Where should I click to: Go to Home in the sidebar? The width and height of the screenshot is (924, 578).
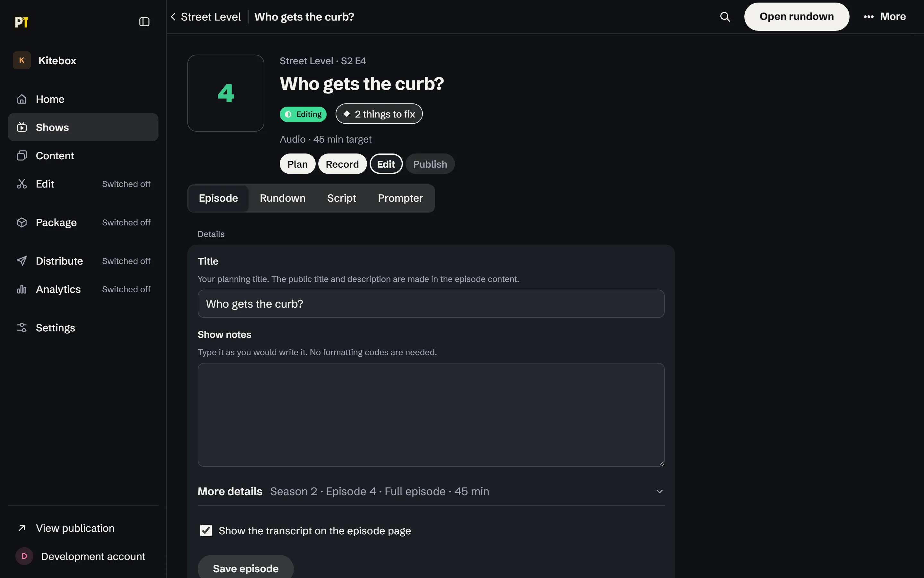tap(83, 99)
